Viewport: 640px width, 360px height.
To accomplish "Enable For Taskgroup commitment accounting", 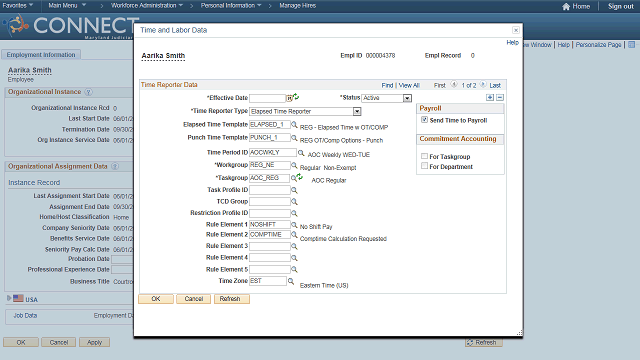I will [x=424, y=156].
